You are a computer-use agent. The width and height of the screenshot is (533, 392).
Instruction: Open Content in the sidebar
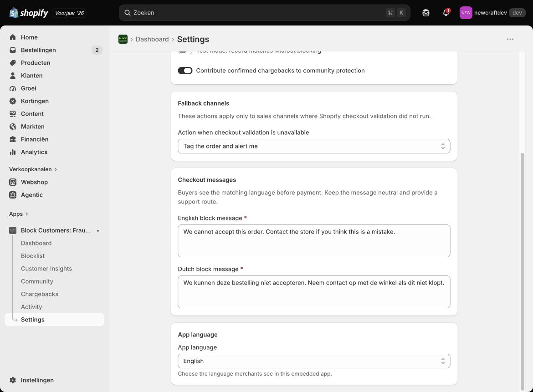pos(54,114)
